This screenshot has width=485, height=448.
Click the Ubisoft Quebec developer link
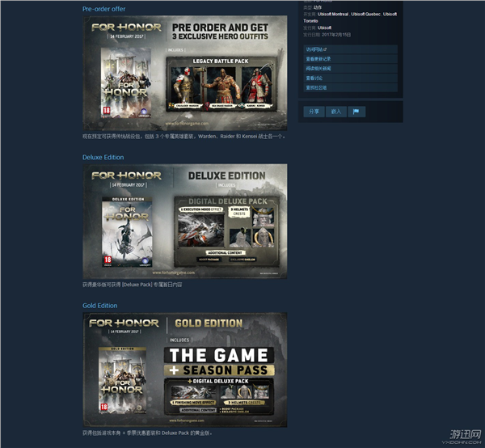click(x=365, y=14)
